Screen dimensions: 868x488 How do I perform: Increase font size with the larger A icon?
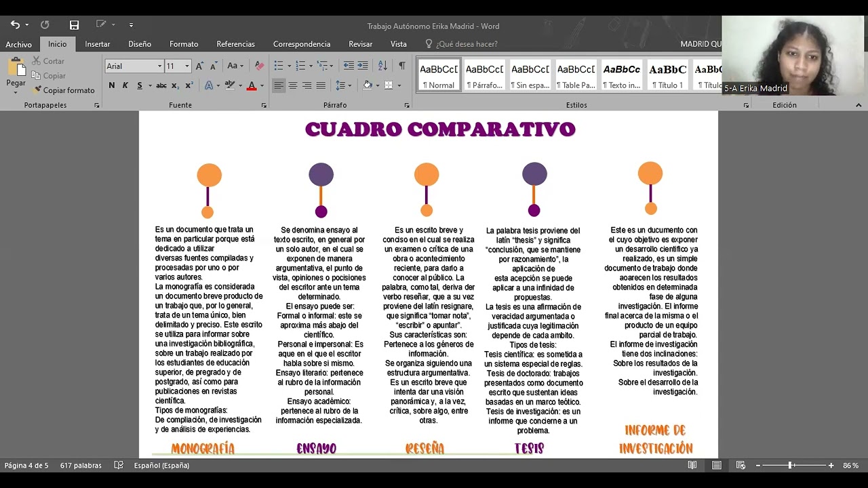(x=199, y=66)
